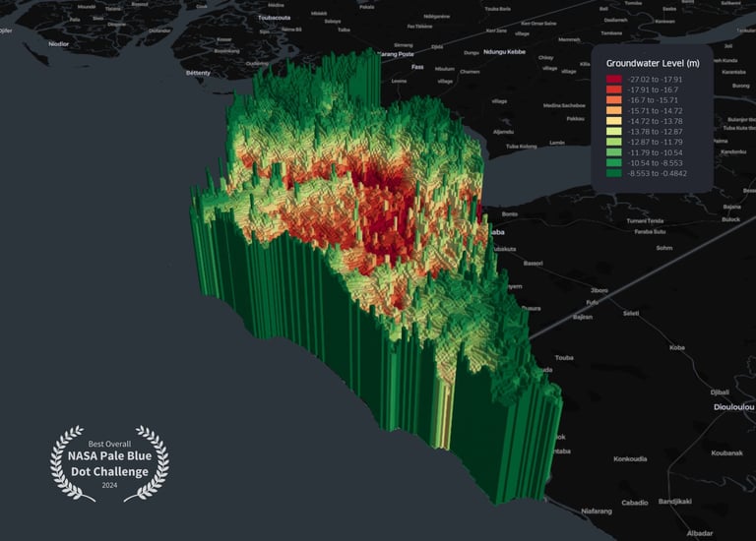
Task: Select the Diouloulou town label
Action: [733, 407]
